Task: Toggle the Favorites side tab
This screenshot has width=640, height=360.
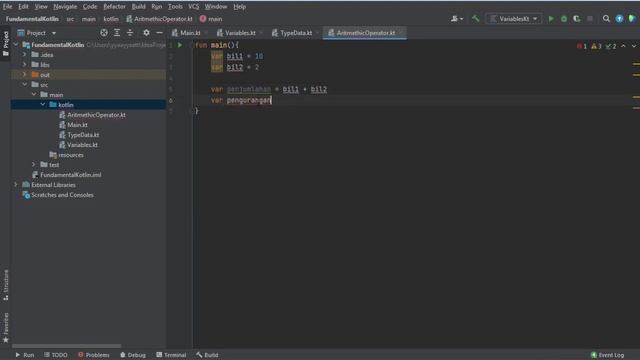Action: tap(5, 328)
